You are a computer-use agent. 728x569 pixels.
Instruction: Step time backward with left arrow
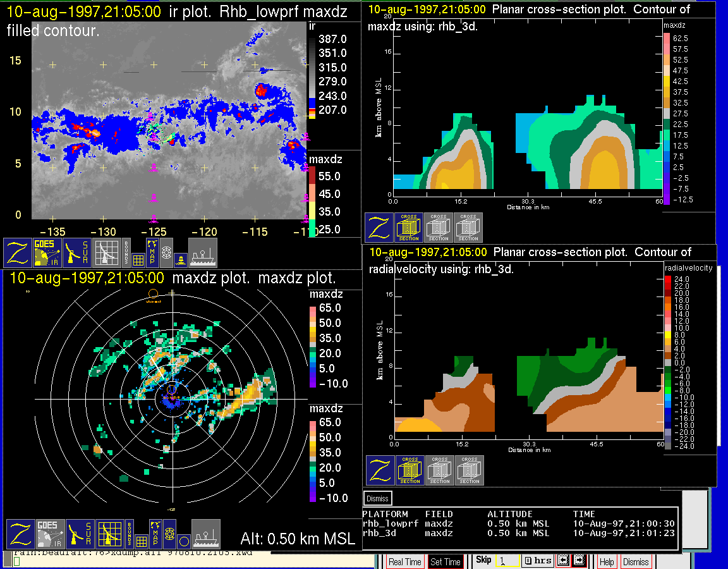point(563,561)
